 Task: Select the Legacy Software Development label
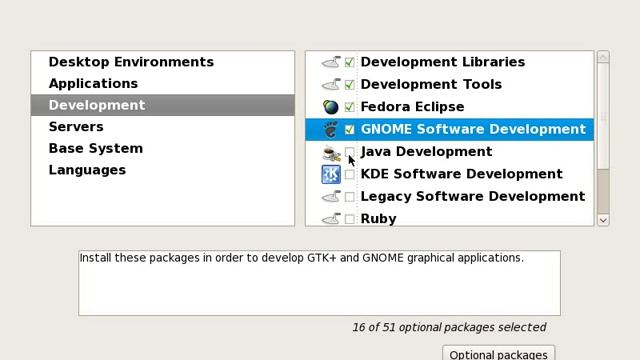coord(473,197)
